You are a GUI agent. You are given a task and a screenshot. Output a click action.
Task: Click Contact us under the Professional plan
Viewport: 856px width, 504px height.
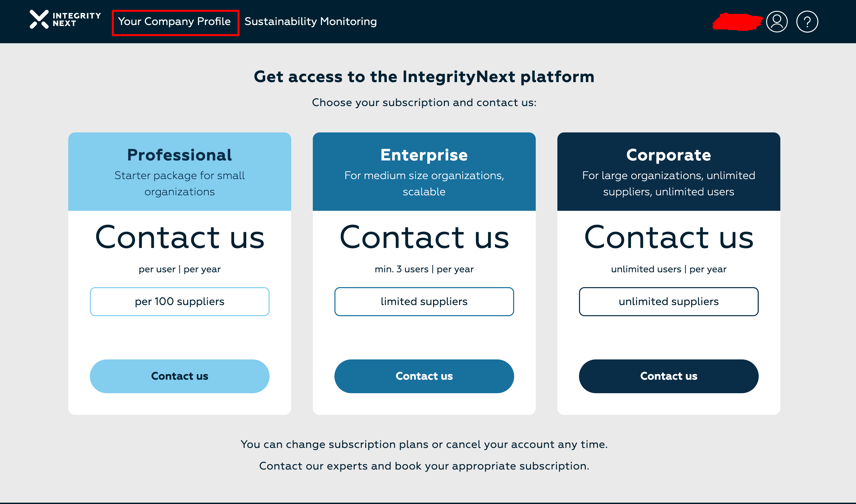point(179,376)
